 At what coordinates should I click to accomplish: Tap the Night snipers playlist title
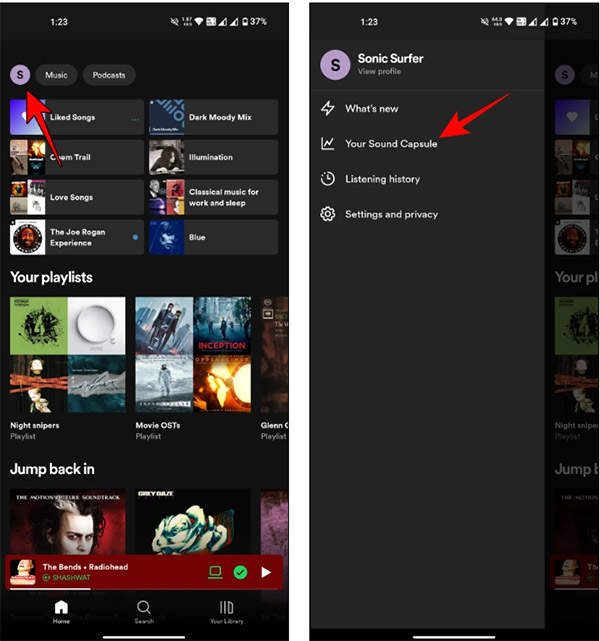35,425
